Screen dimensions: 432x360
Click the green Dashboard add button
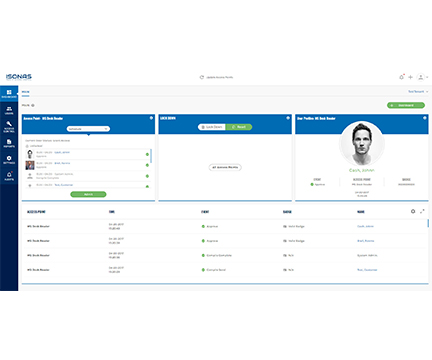pyautogui.click(x=406, y=105)
